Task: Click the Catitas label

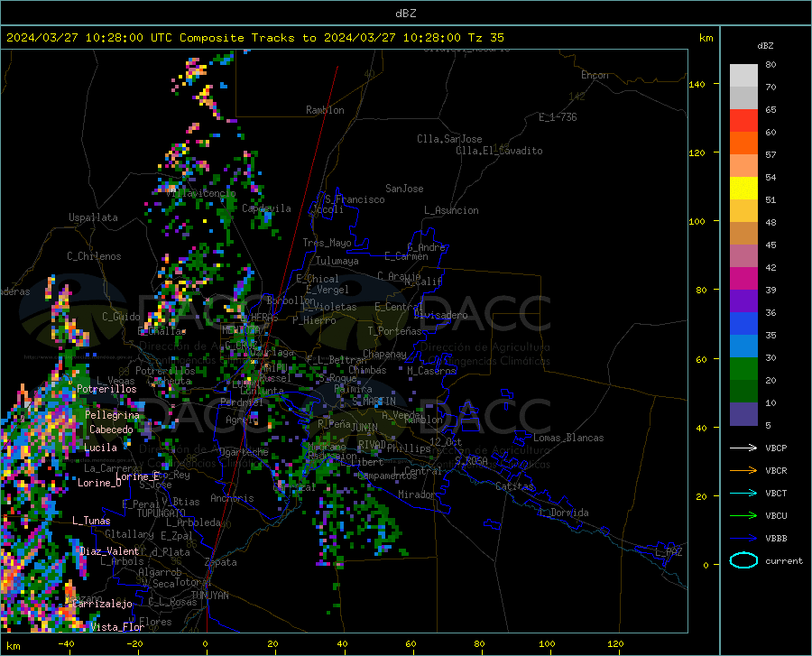Action: [x=514, y=486]
